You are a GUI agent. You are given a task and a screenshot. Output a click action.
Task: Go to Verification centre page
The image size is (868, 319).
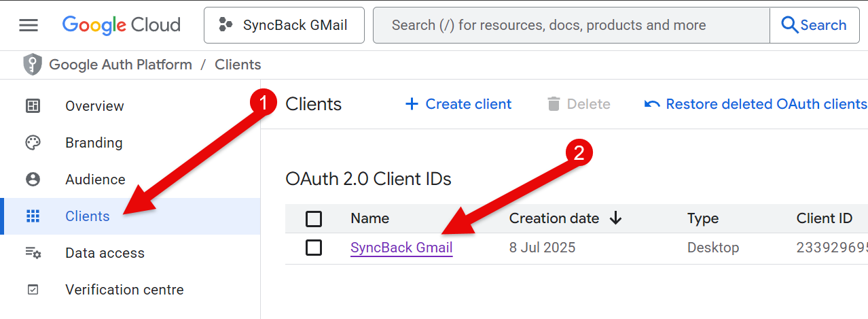[x=124, y=290]
